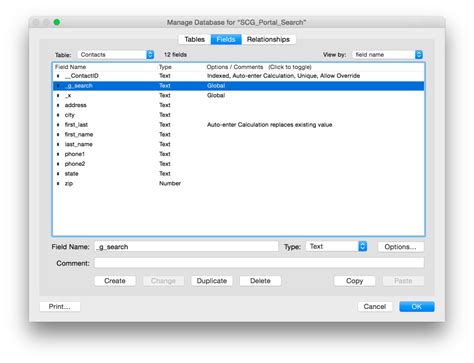Click the green zoom window button
Screen dimensions: 474x363
57,22
